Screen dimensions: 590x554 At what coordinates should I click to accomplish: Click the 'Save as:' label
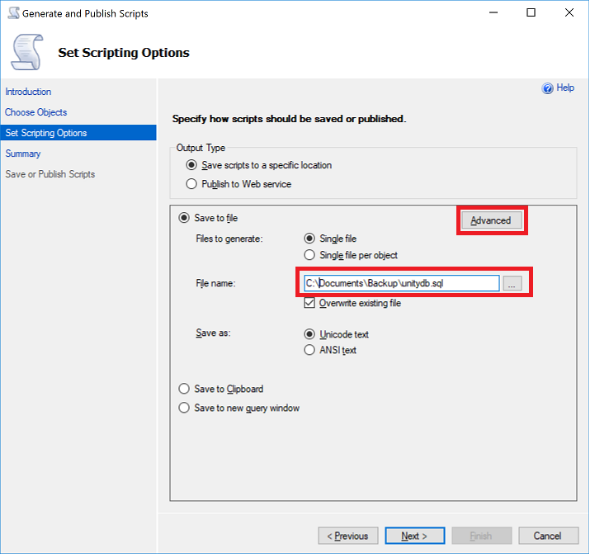213,333
